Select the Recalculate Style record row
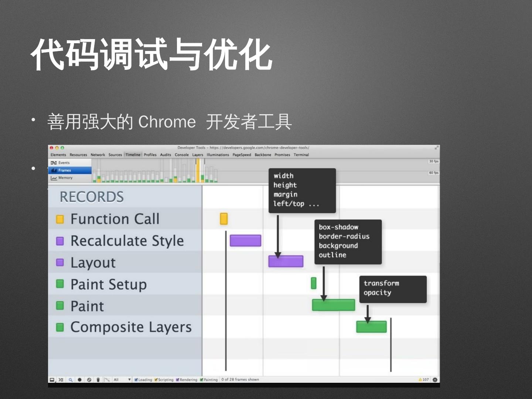 (x=125, y=241)
